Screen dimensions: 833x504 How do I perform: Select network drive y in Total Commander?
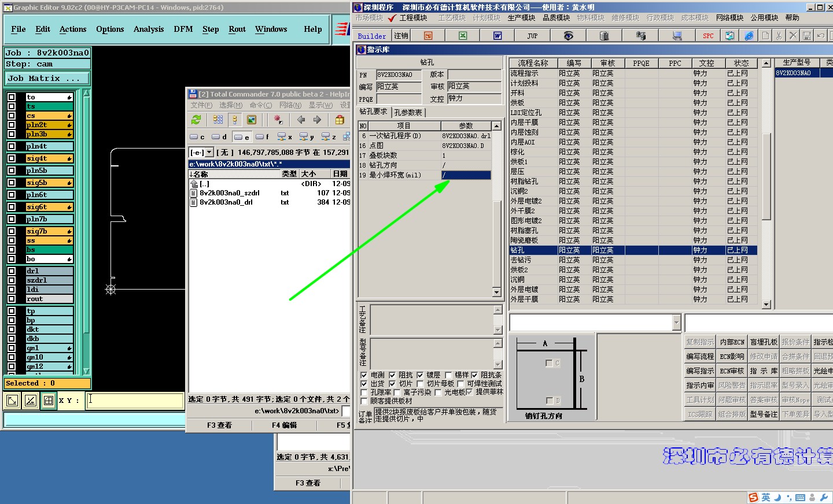coord(307,137)
